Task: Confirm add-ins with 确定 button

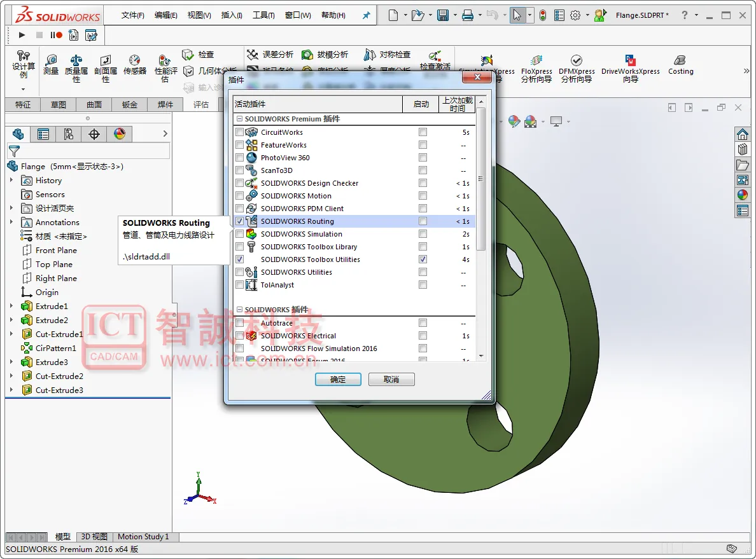Action: (x=338, y=379)
